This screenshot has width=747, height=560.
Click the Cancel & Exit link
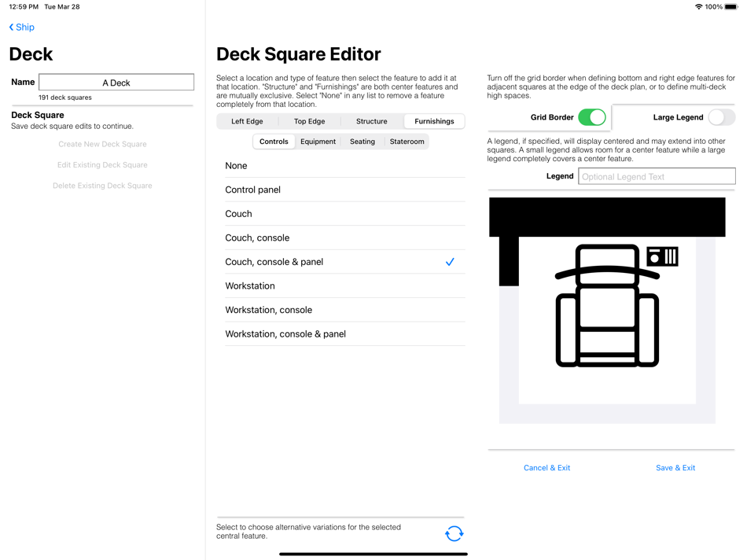tap(546, 468)
